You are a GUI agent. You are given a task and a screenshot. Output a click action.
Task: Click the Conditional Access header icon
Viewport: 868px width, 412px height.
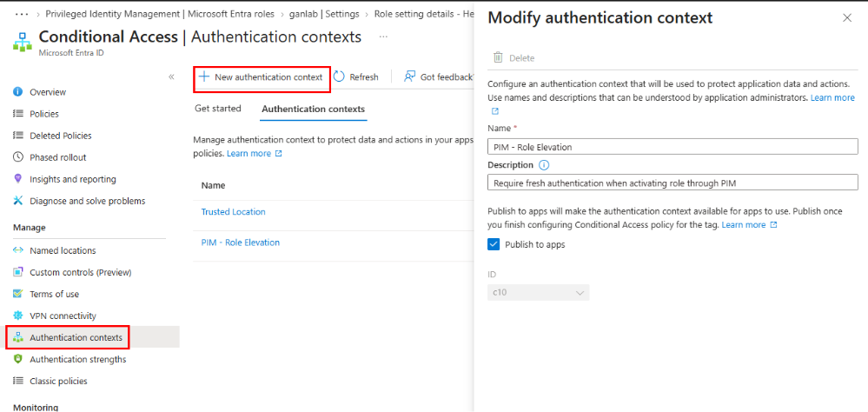pyautogui.click(x=22, y=42)
